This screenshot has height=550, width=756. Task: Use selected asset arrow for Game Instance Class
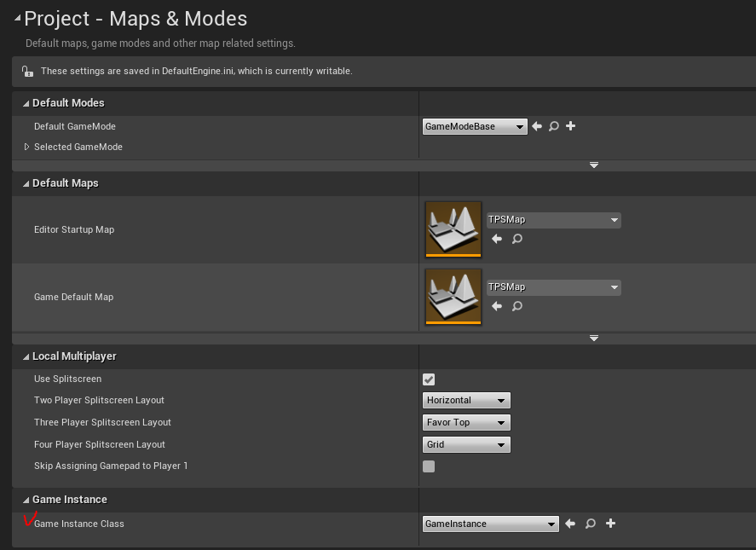(x=570, y=524)
